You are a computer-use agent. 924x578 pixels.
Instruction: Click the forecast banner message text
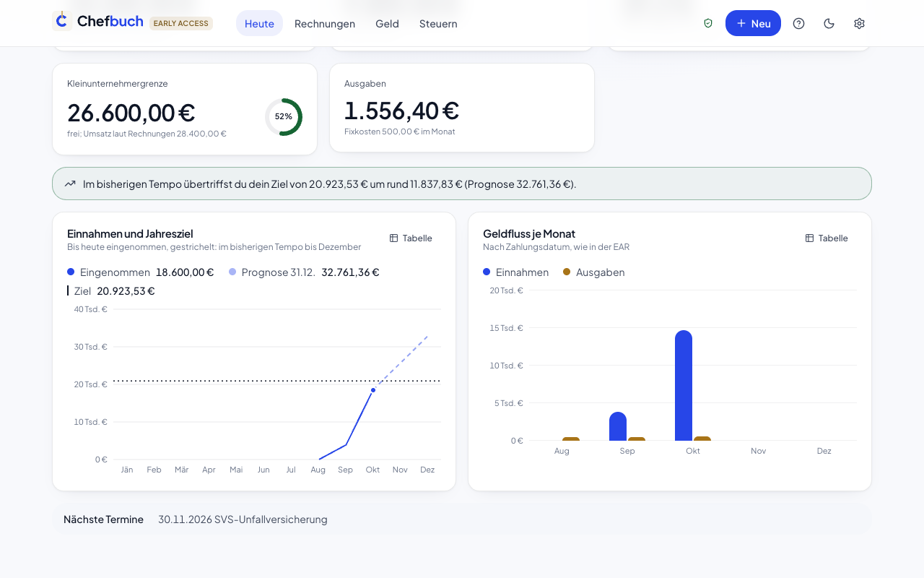(x=330, y=184)
